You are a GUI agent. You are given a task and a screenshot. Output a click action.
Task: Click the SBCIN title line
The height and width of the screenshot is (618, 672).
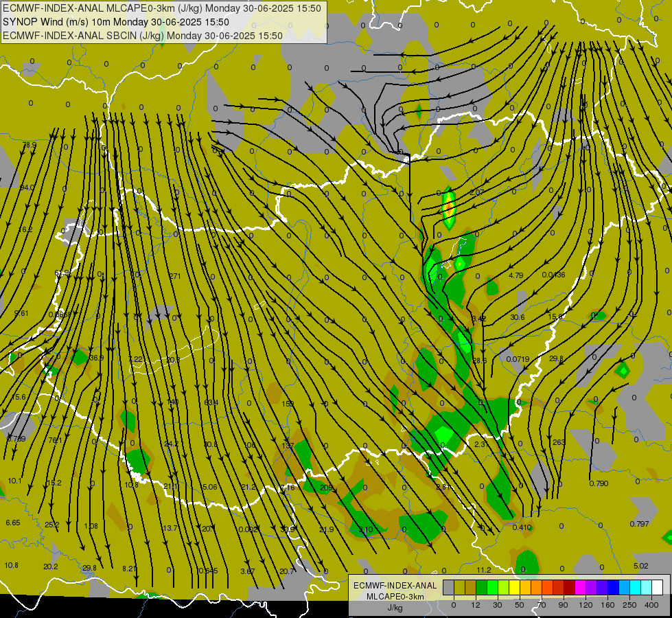click(143, 36)
